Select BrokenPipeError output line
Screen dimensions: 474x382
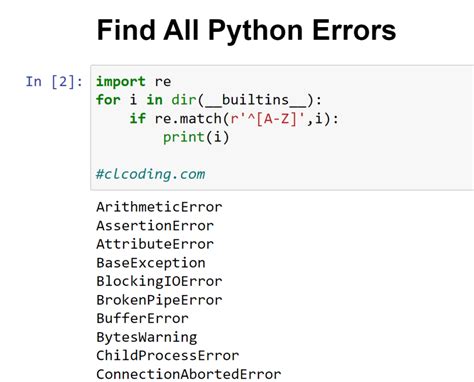click(159, 300)
